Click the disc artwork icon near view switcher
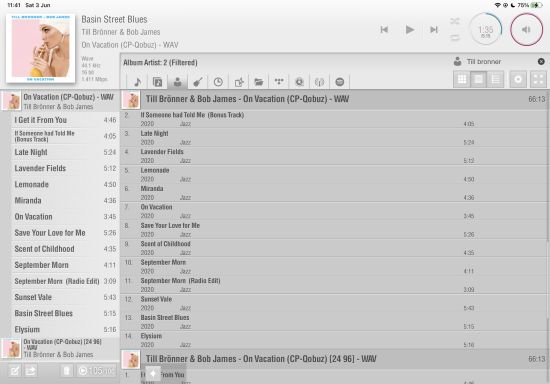The image size is (550, 384). pos(518,79)
